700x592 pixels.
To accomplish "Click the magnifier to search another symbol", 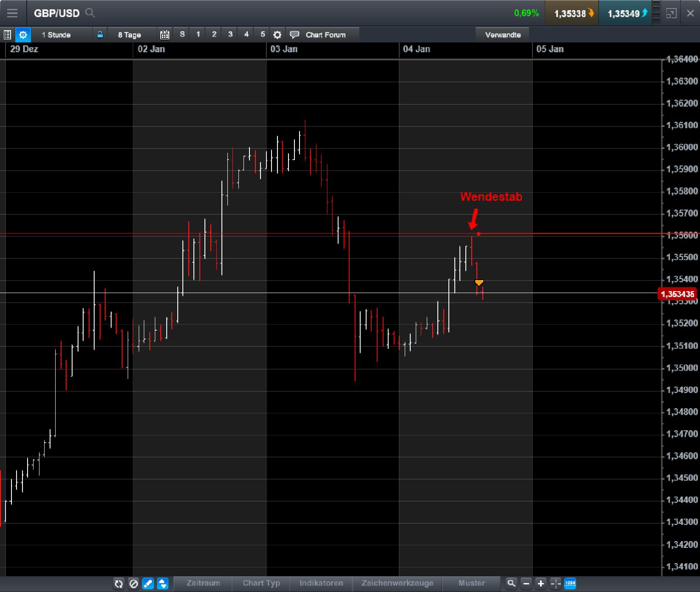I will pos(90,13).
